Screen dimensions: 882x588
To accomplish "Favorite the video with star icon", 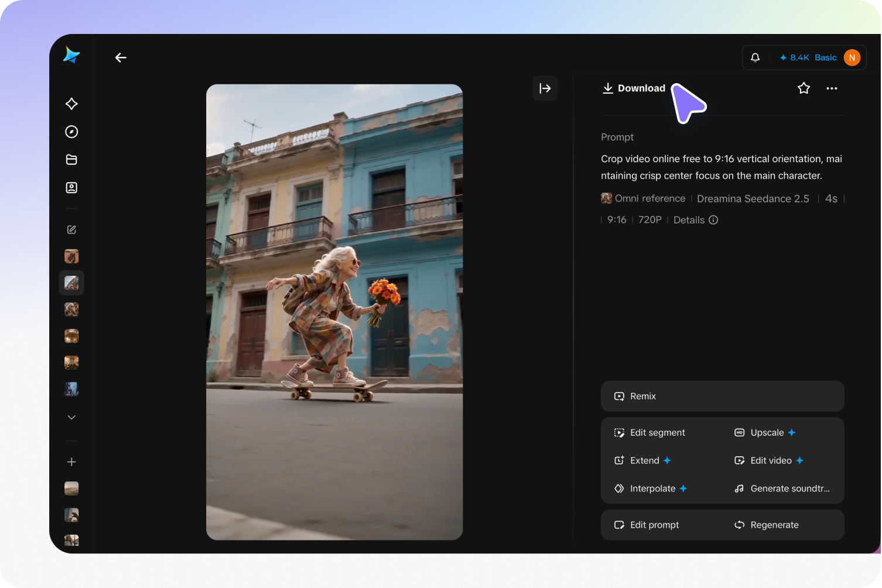I will point(804,88).
